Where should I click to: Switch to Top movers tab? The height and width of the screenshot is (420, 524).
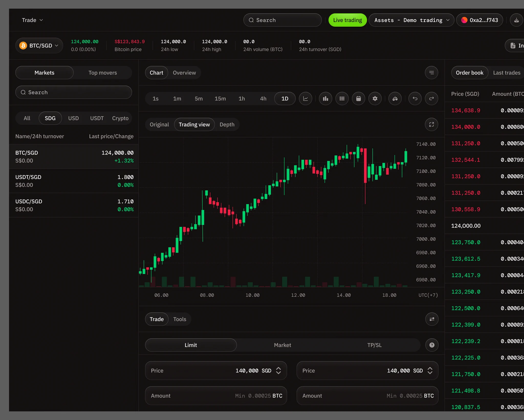(x=103, y=73)
